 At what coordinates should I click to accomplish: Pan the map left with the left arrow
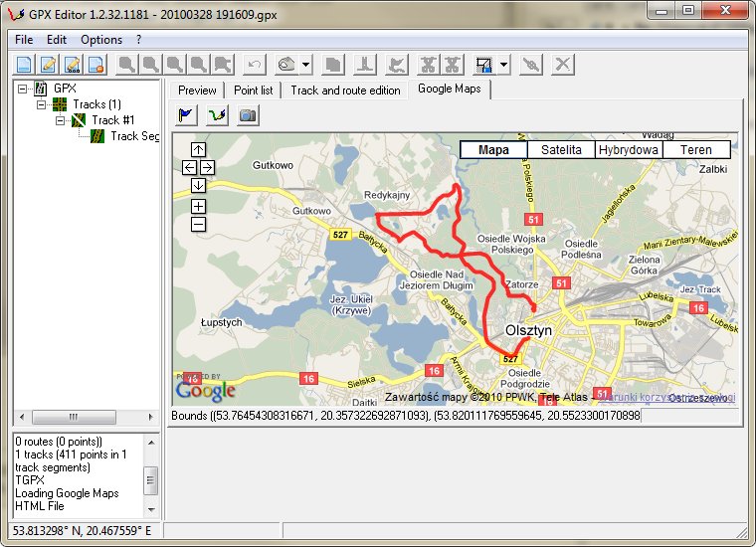[189, 168]
